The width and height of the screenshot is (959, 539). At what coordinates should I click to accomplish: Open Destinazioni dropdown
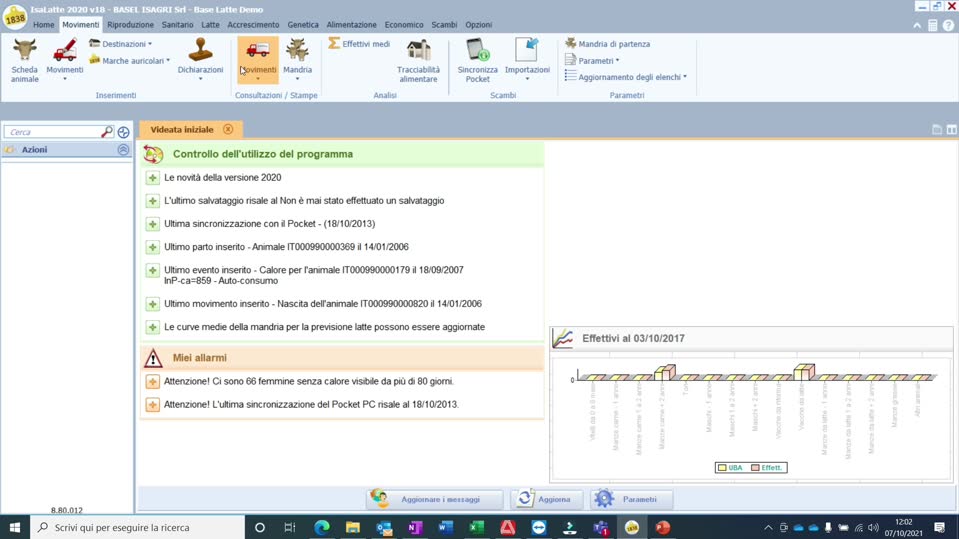coord(120,43)
